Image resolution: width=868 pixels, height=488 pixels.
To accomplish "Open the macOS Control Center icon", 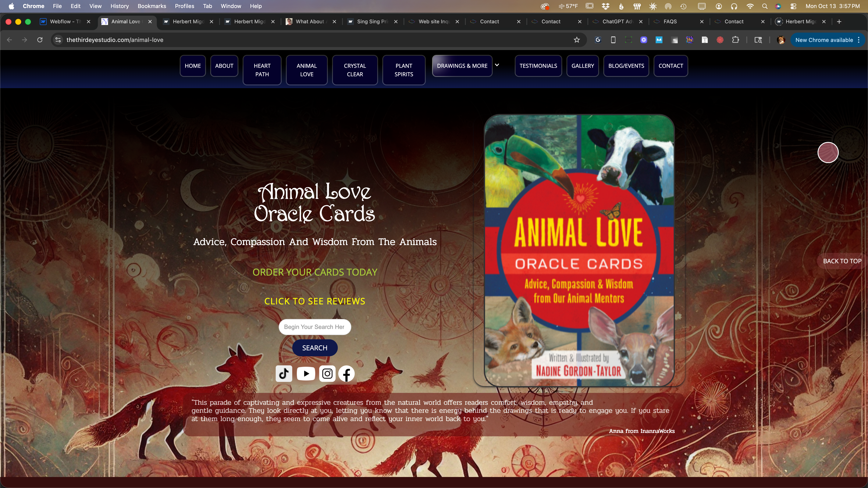I will 793,6.
